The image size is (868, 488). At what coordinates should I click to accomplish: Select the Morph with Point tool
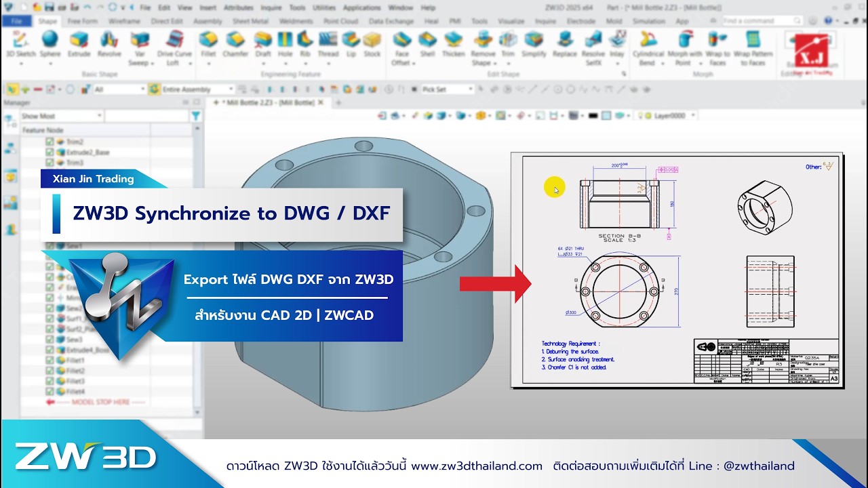(x=685, y=49)
